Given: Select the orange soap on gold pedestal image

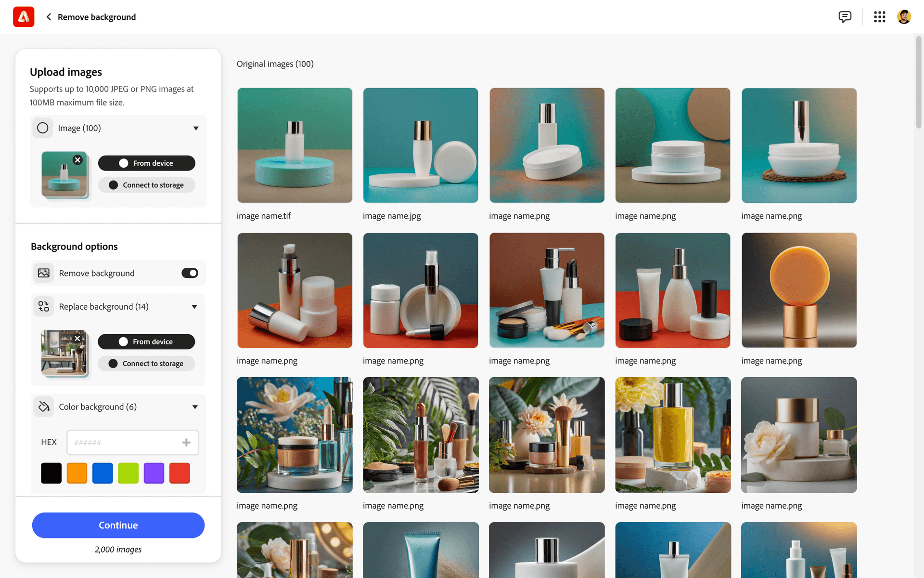Looking at the screenshot, I should pos(799,290).
